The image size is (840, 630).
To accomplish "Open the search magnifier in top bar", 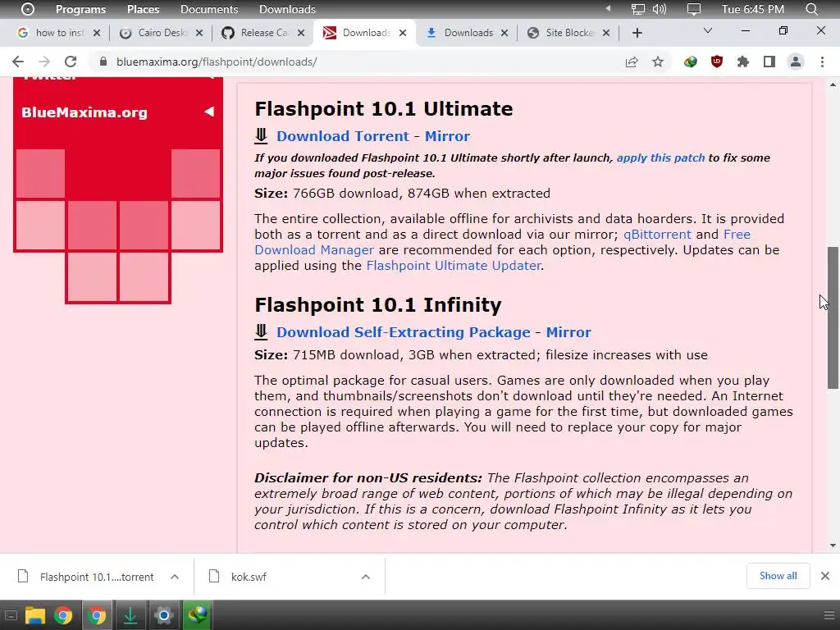I will pyautogui.click(x=811, y=9).
